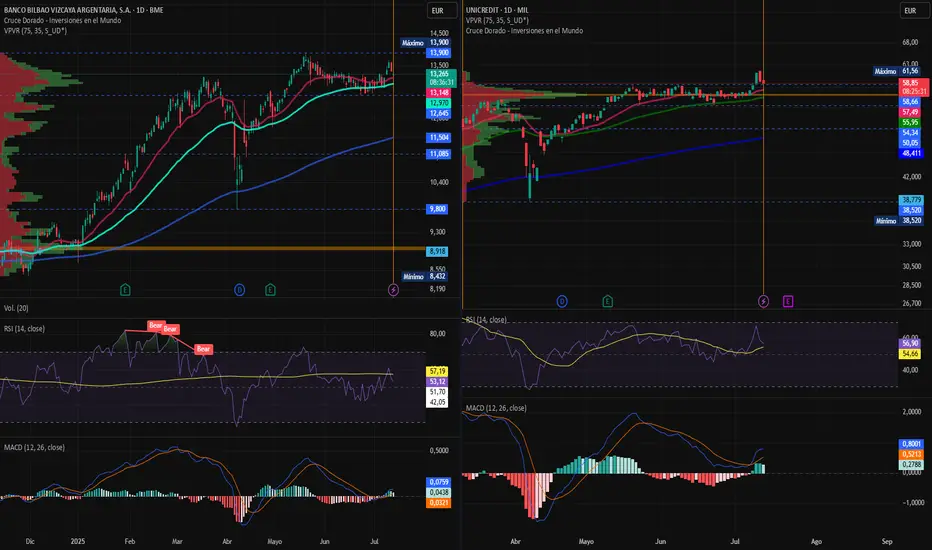Screen dimensions: 932x550
Task: Select the Vol. (20) indicator legend
Action: (16, 308)
